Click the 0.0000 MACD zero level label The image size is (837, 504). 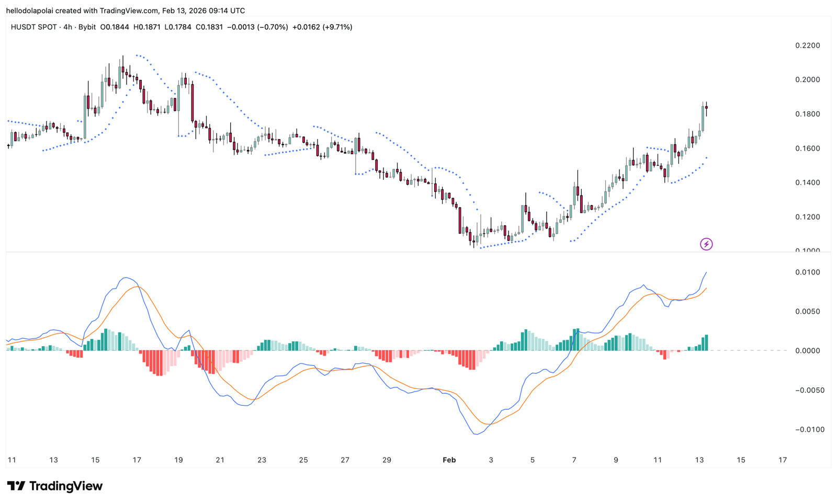(x=807, y=351)
